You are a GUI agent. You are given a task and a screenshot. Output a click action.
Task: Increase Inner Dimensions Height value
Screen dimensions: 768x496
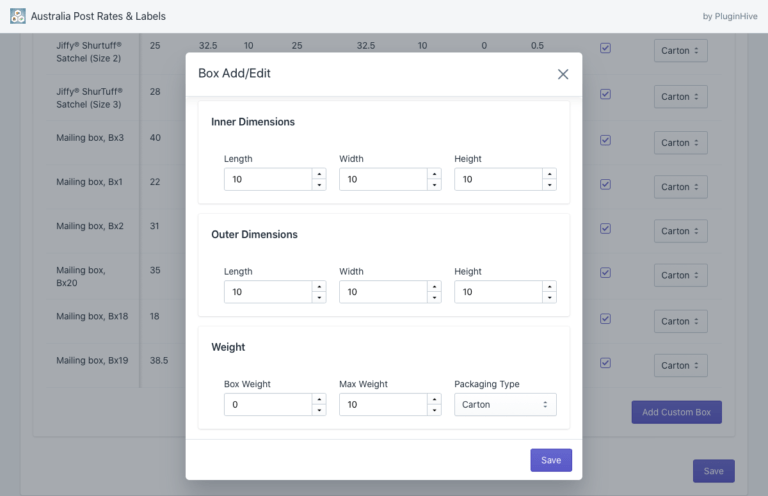click(549, 174)
